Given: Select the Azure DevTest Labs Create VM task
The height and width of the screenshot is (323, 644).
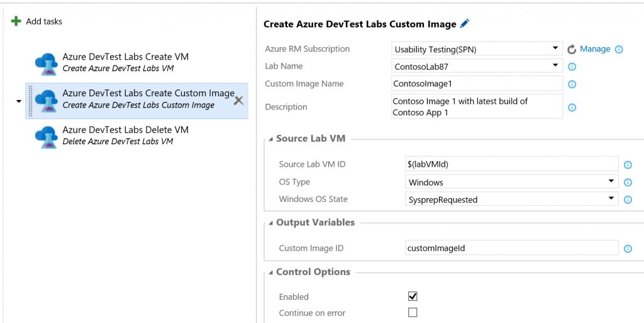Looking at the screenshot, I should (x=136, y=64).
